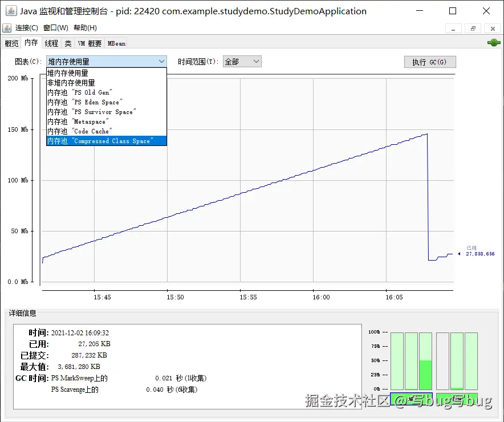Click the 执行 GC(G) button

pyautogui.click(x=430, y=62)
